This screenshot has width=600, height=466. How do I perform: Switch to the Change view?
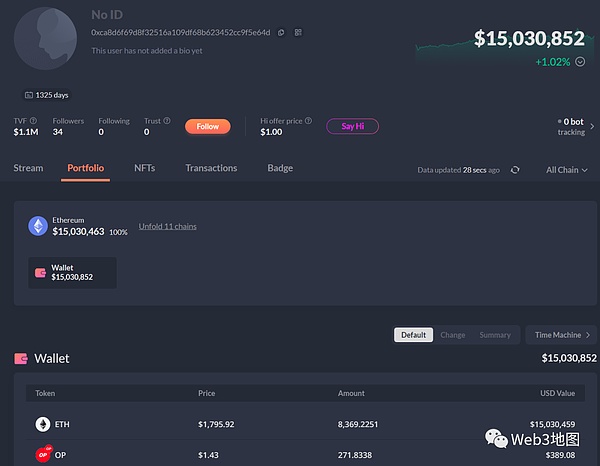pos(452,335)
